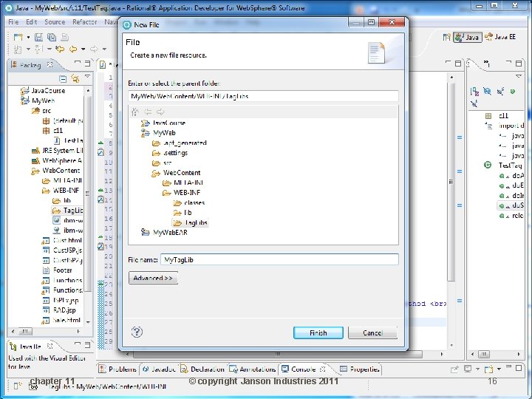Select JRE System Library in Package Explorer
532x399 pixels.
coord(57,150)
